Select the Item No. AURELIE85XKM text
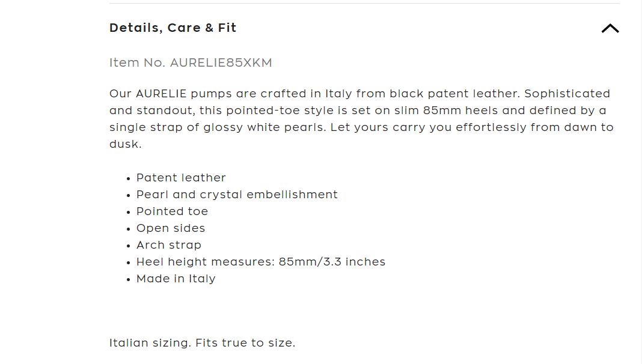642x364 pixels. point(191,62)
